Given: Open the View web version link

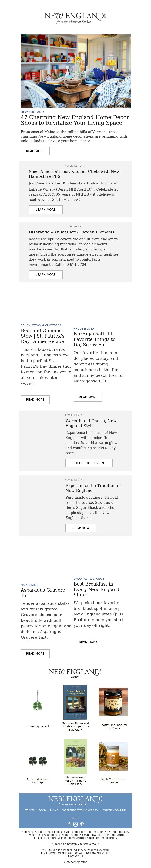Looking at the screenshot, I should [x=75, y=862].
